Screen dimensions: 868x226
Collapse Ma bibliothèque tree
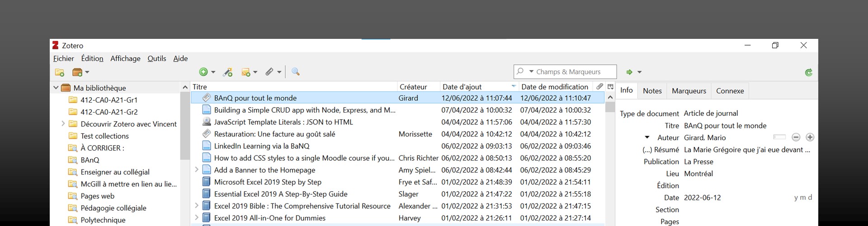56,88
